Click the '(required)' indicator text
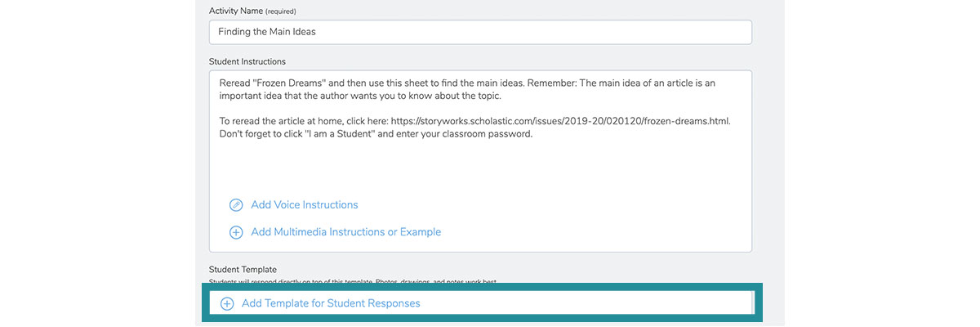 [x=280, y=11]
